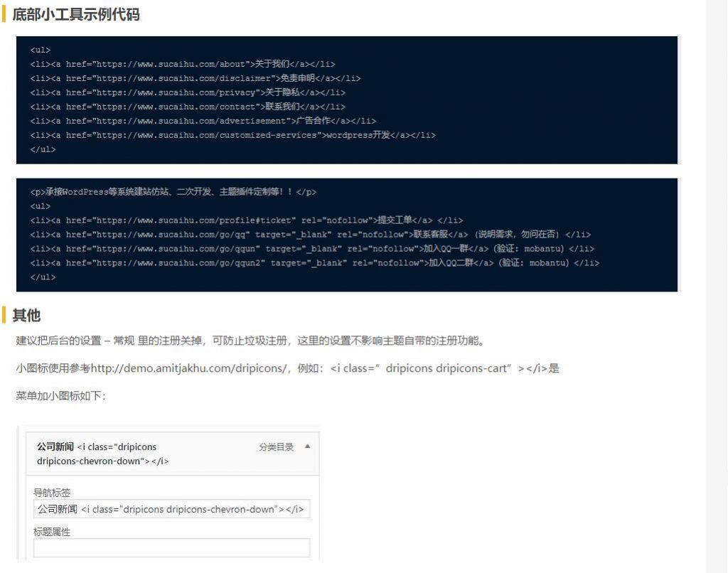Image resolution: width=728 pixels, height=573 pixels.
Task: Click the code line containing 提交工单
Action: coord(247,220)
